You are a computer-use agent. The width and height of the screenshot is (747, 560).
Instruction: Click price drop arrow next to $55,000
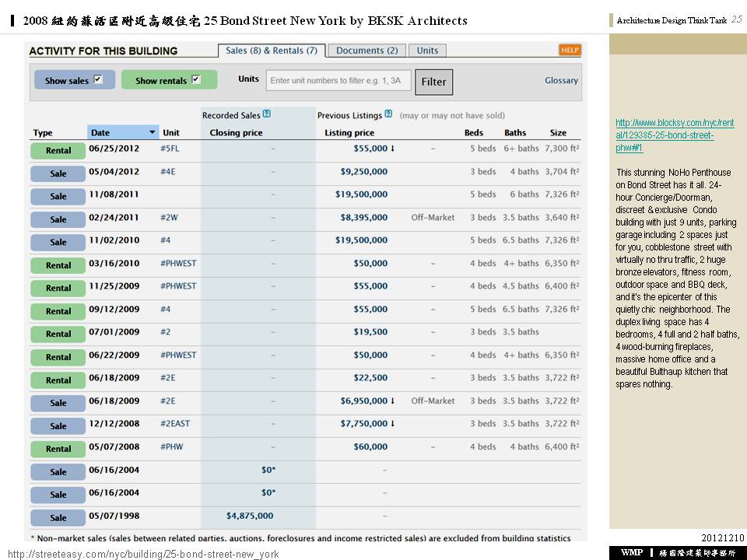point(392,148)
